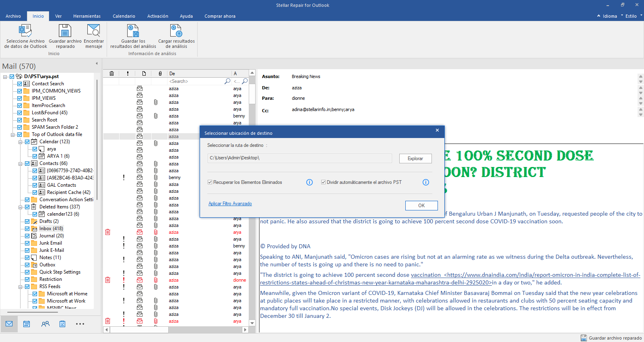This screenshot has height=342, width=644.
Task: Uncheck Contact Search folder checkbox
Action: pos(20,84)
